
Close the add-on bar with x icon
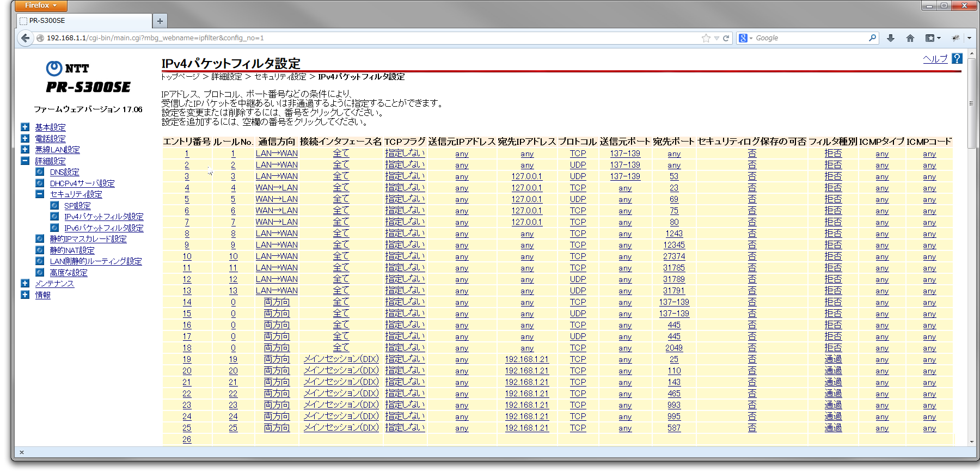coord(22,452)
